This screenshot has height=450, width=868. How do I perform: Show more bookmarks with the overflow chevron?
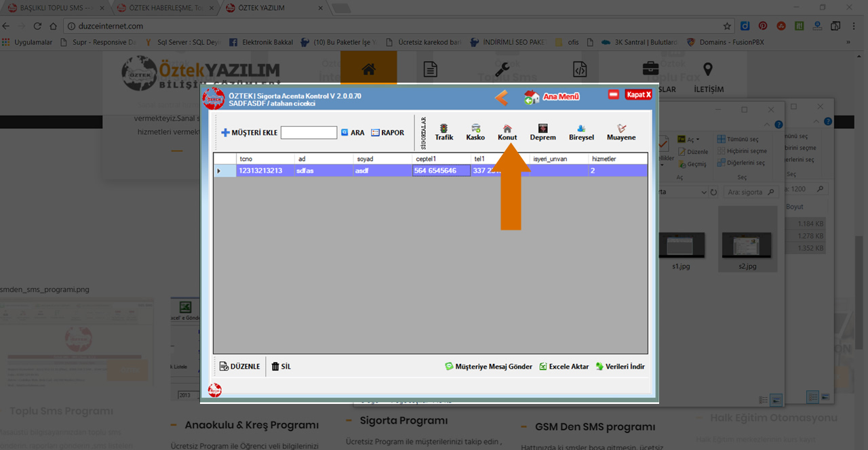click(x=849, y=42)
